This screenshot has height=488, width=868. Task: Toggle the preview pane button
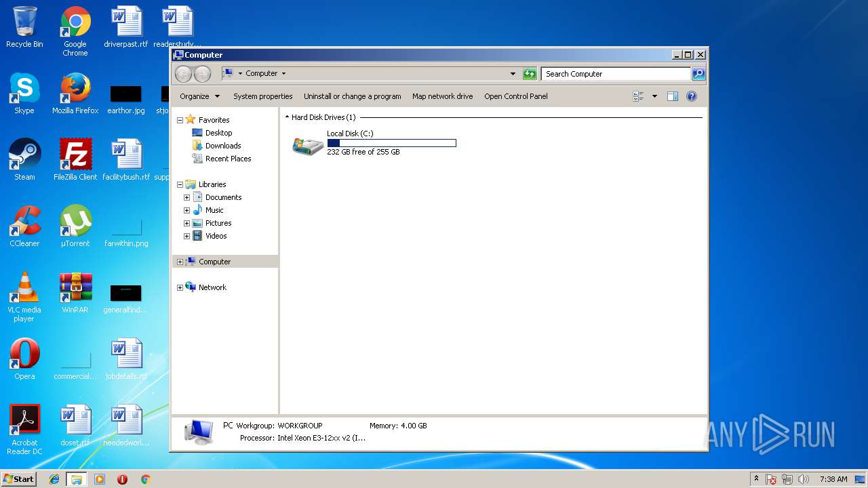coord(673,96)
